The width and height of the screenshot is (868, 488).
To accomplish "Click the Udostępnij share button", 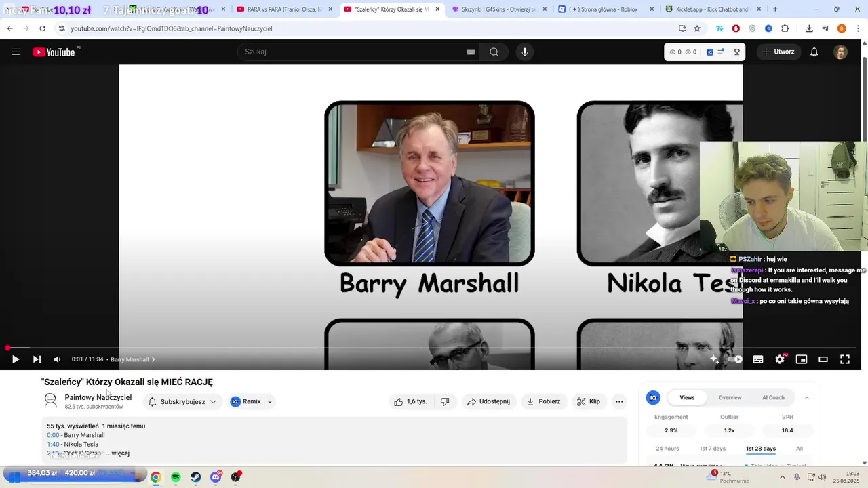I will tap(489, 401).
